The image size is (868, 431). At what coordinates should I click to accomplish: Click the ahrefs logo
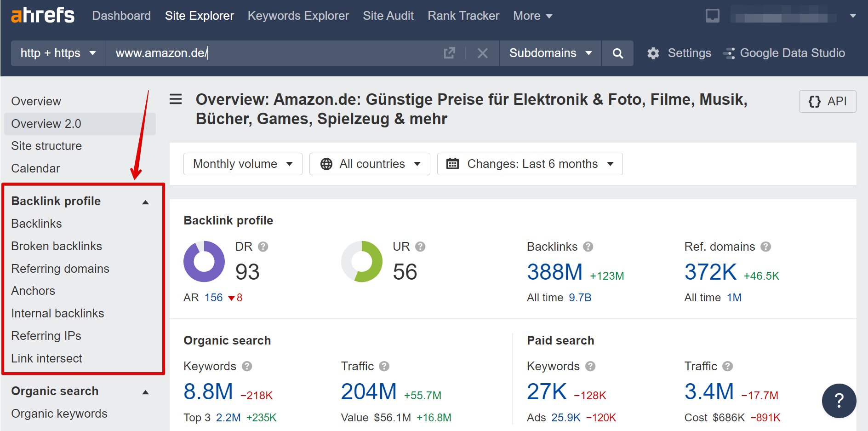pos(42,15)
